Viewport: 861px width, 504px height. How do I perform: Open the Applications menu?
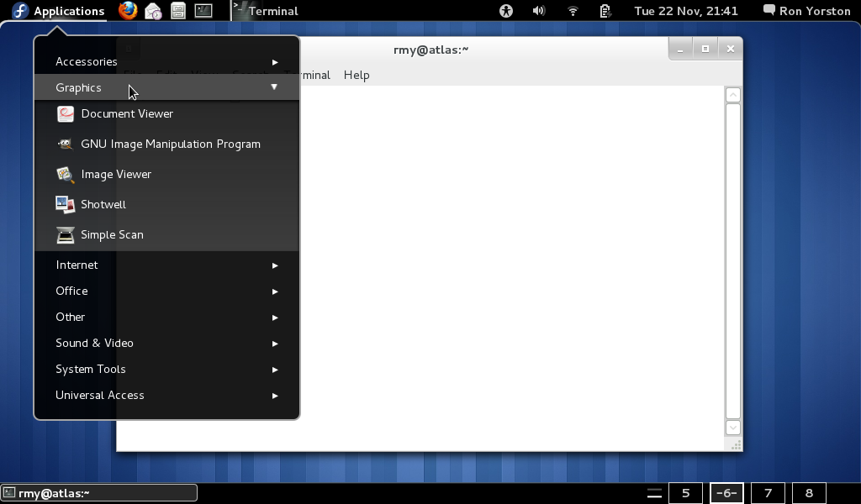58,11
